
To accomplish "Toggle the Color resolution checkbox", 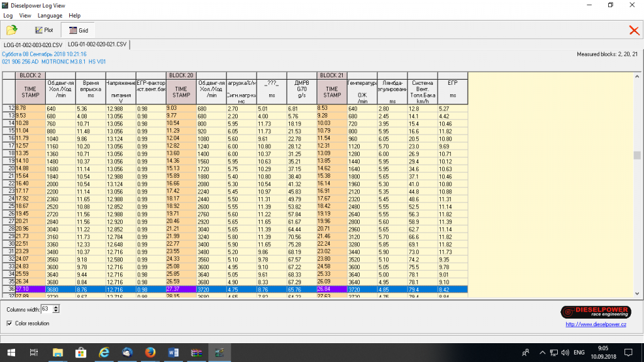I will click(x=9, y=323).
